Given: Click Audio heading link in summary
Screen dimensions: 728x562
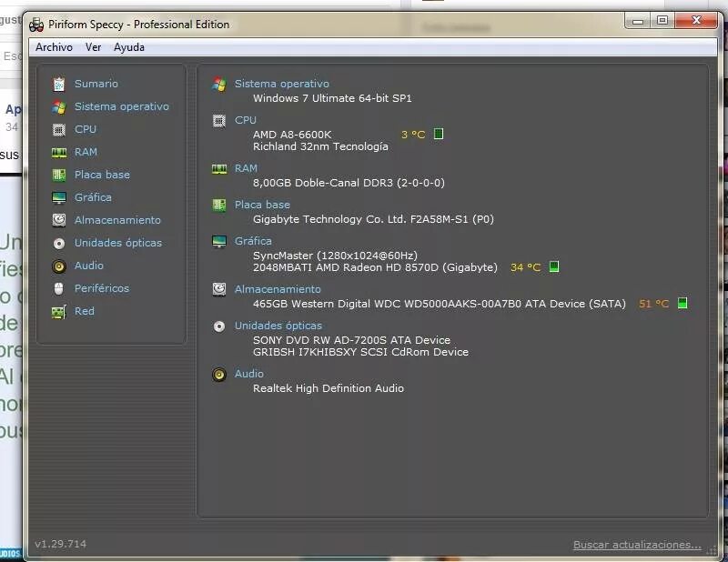Looking at the screenshot, I should [248, 374].
